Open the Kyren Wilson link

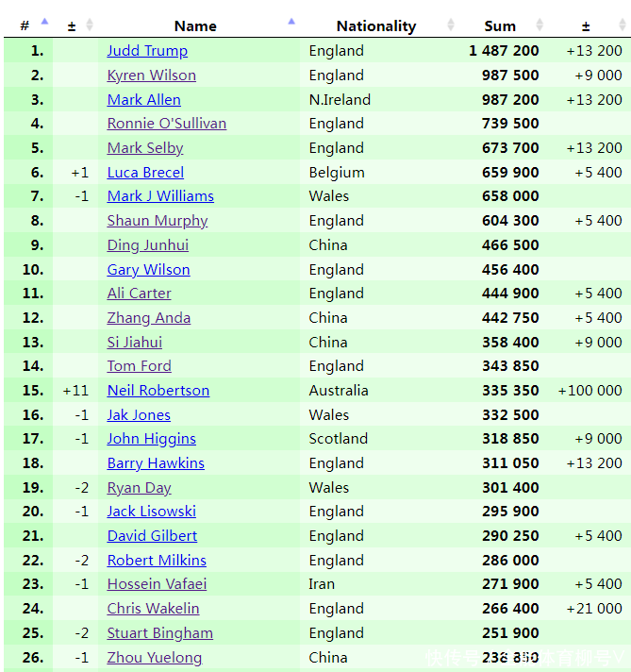coord(151,76)
